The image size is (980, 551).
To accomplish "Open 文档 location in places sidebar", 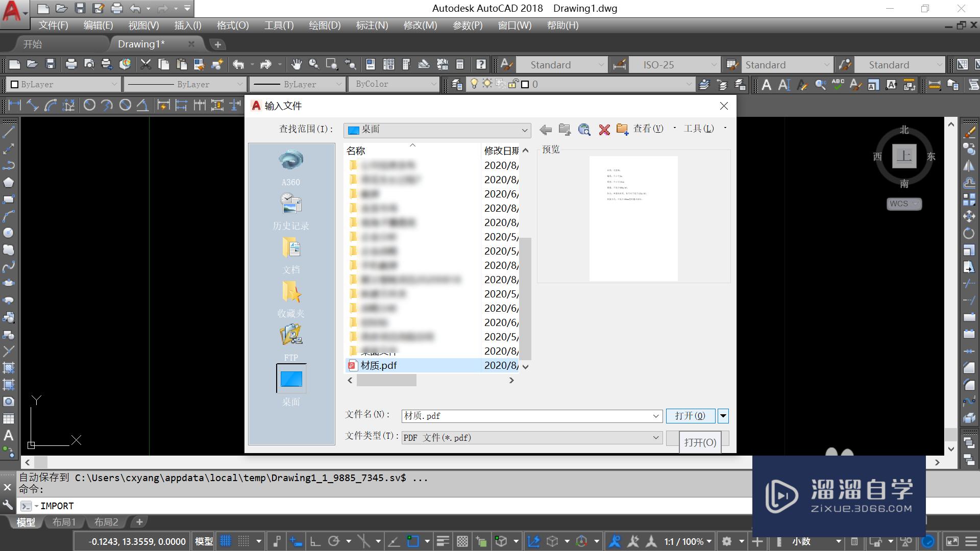I will [291, 255].
